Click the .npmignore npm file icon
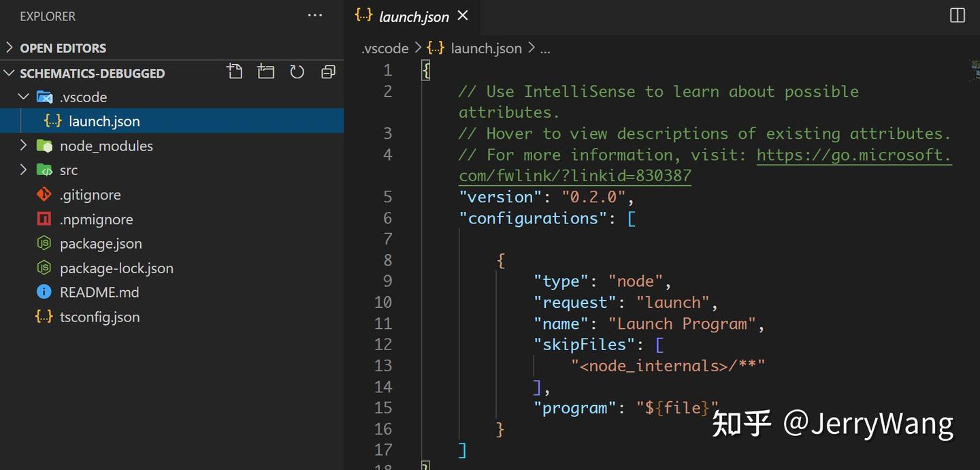The width and height of the screenshot is (980, 470). point(44,219)
